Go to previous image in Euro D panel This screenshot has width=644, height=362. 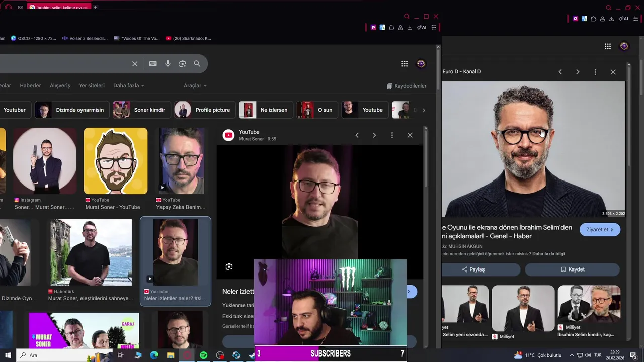tap(560, 72)
